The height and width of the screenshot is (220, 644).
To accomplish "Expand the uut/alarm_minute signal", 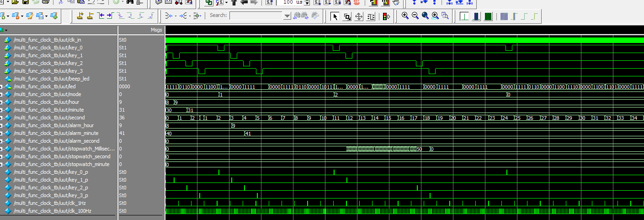I will pos(1,133).
